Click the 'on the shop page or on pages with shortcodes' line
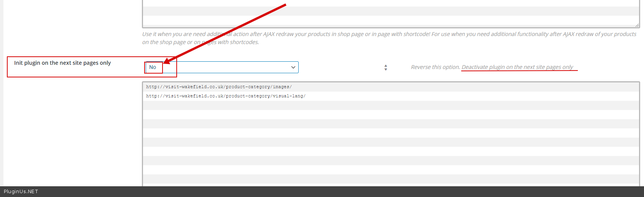 point(200,42)
